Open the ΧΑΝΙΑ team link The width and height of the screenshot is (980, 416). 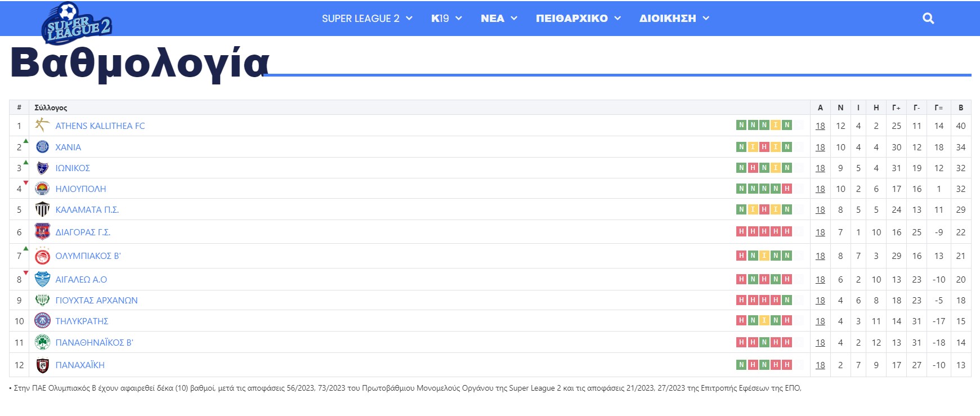(68, 147)
